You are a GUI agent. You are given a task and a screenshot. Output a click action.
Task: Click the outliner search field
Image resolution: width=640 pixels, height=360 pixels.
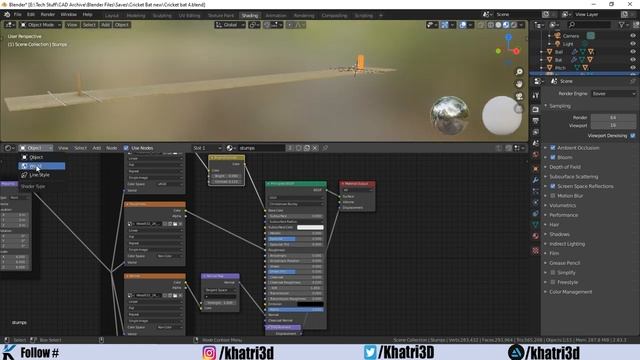coord(590,25)
